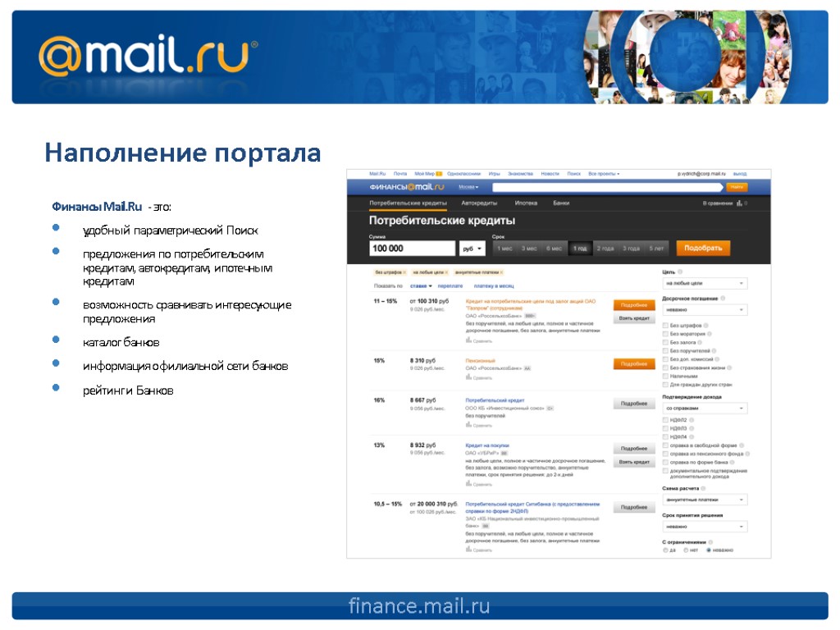Open the Подтверждение дохода dropdown
This screenshot has width=840, height=630.
(x=705, y=409)
